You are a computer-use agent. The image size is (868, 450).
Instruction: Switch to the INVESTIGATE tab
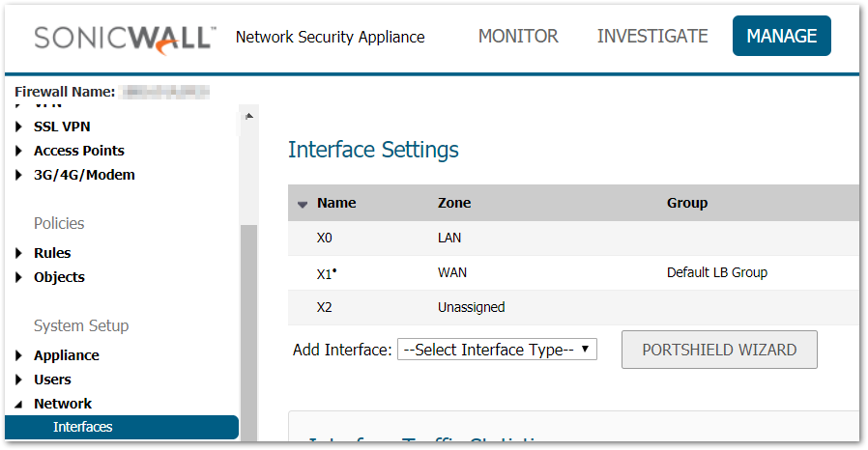652,37
